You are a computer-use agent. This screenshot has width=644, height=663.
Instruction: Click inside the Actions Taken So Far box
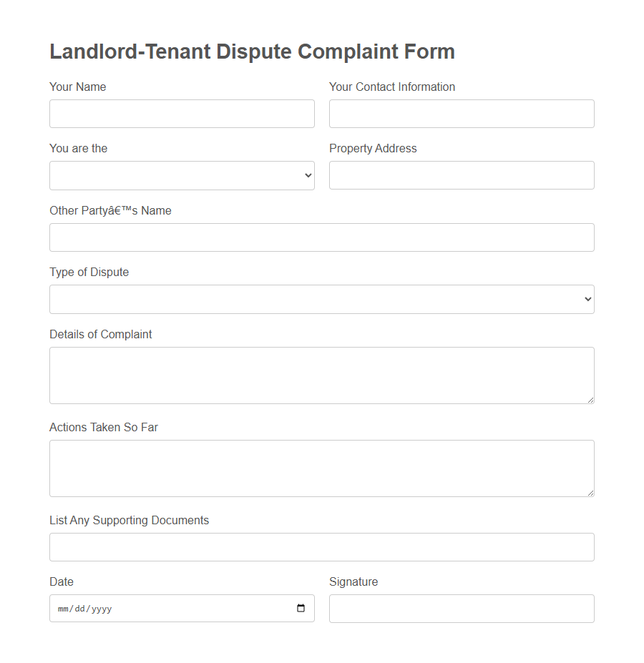pos(321,468)
